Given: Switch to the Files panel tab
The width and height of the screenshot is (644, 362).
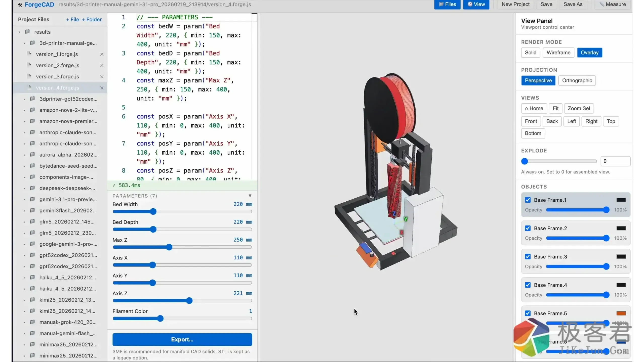Looking at the screenshot, I should [x=447, y=4].
